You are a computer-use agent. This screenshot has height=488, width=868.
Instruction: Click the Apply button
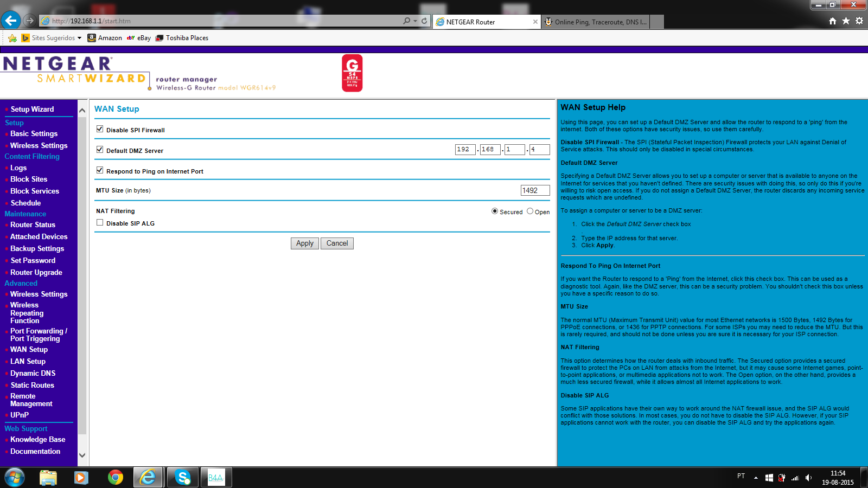pyautogui.click(x=305, y=243)
